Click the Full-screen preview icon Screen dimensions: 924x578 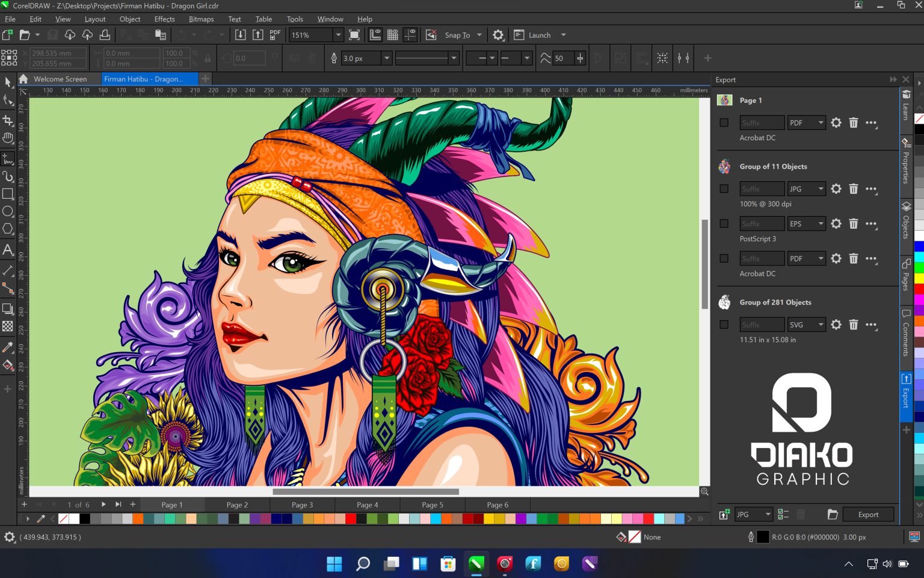click(x=354, y=35)
